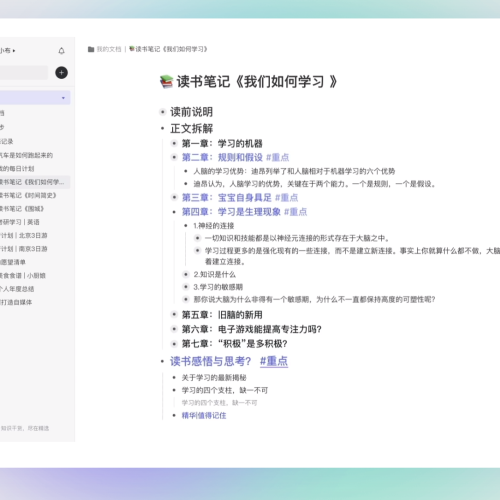This screenshot has height=500, width=500.
Task: Click underlined #重点 tag beside 读书感悟与思考
Action: 274,361
